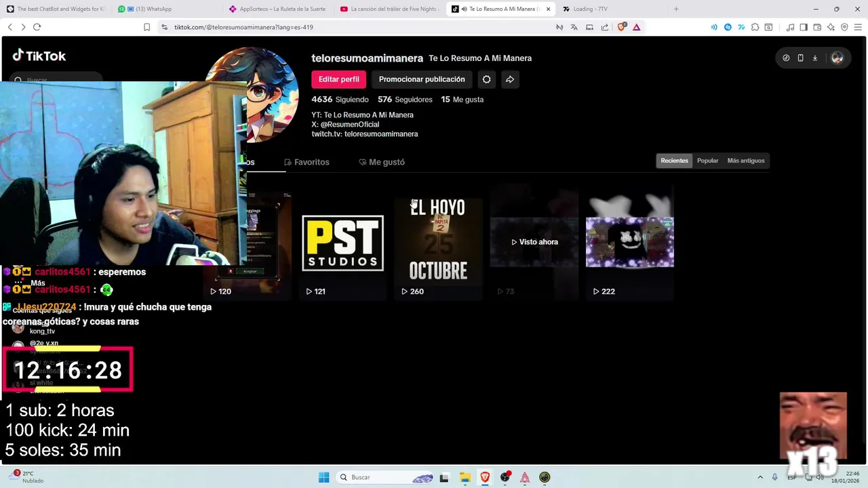This screenshot has height=488, width=868.
Task: Open the Favoritos profile tab
Action: [307, 162]
